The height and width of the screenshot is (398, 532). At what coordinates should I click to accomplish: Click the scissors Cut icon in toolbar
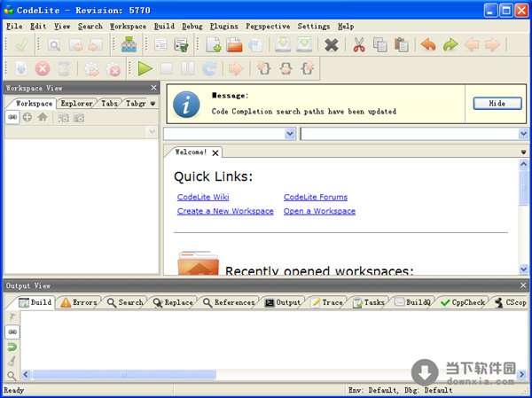tap(359, 45)
